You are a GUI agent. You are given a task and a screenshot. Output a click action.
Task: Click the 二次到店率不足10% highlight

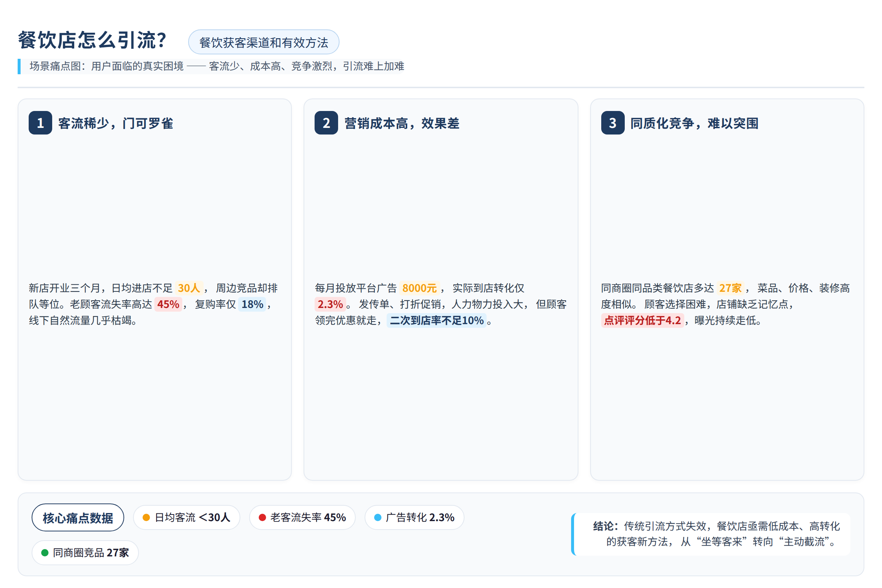437,320
